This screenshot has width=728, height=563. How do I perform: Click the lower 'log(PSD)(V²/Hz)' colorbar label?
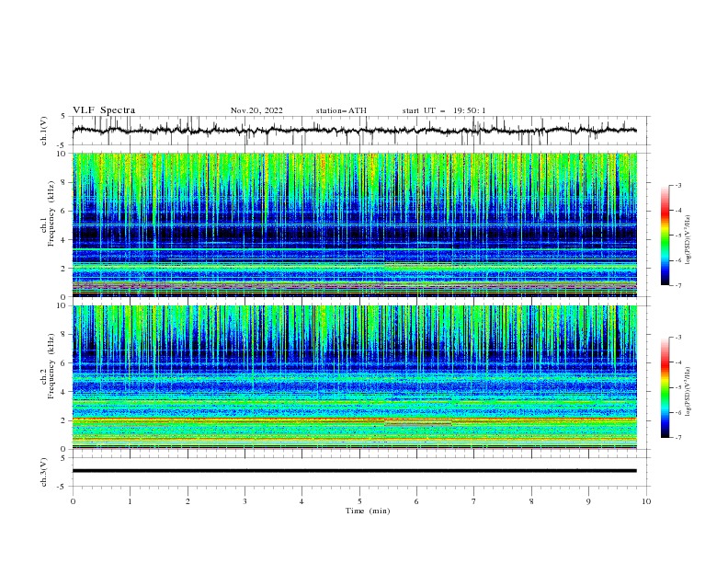(688, 392)
